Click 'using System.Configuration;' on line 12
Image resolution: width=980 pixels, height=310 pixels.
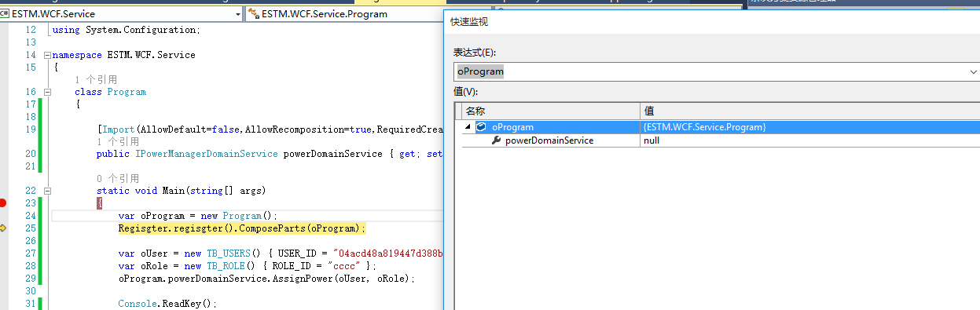pos(126,30)
